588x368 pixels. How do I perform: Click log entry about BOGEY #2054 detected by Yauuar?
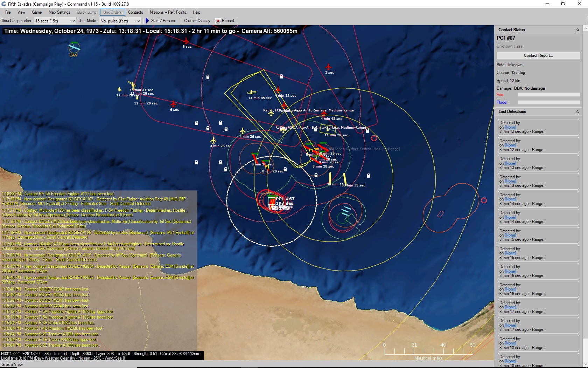click(98, 268)
